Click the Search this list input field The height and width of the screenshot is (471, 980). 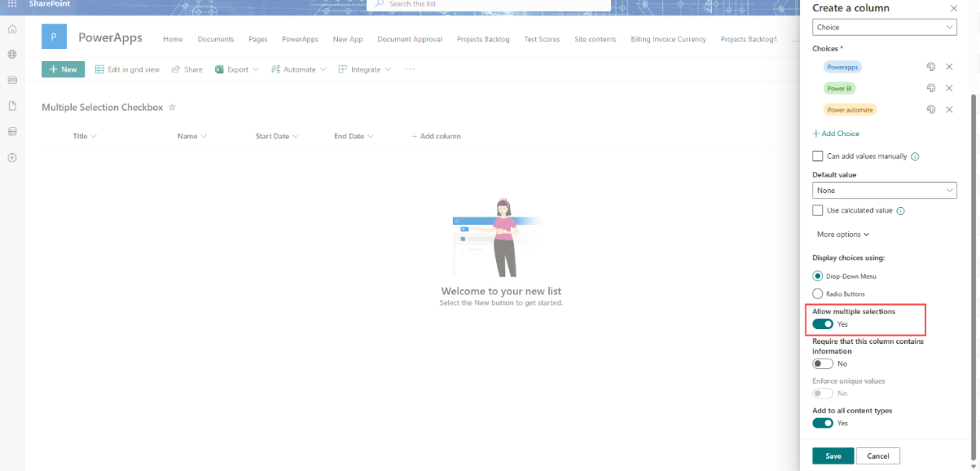click(x=487, y=4)
